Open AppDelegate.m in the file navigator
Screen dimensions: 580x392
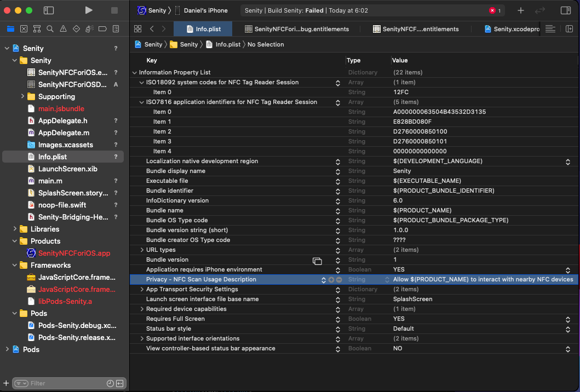(64, 133)
